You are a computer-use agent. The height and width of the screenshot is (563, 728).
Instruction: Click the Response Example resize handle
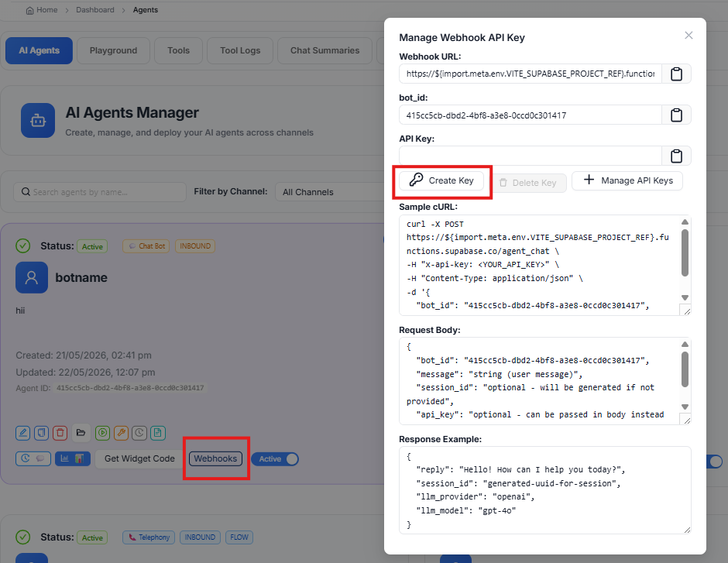pos(687,530)
